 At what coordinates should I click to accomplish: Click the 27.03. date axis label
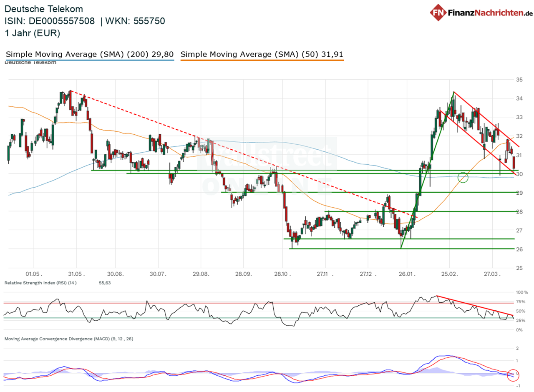tap(492, 274)
